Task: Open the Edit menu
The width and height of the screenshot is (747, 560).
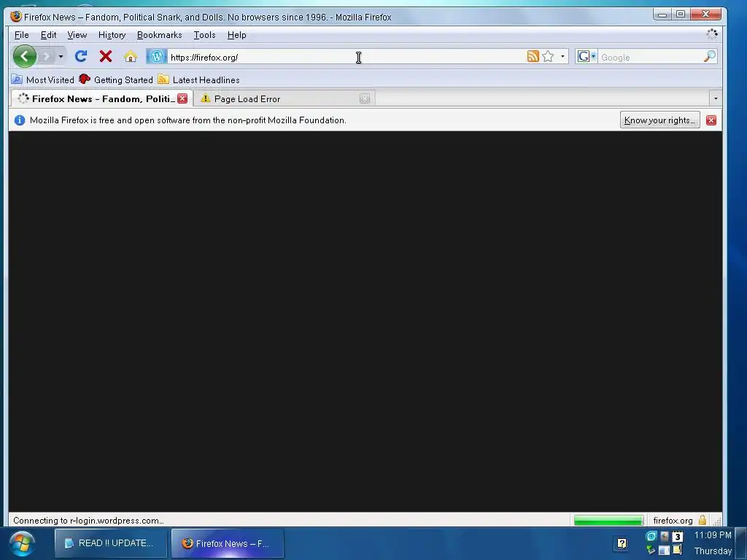Action: tap(48, 35)
